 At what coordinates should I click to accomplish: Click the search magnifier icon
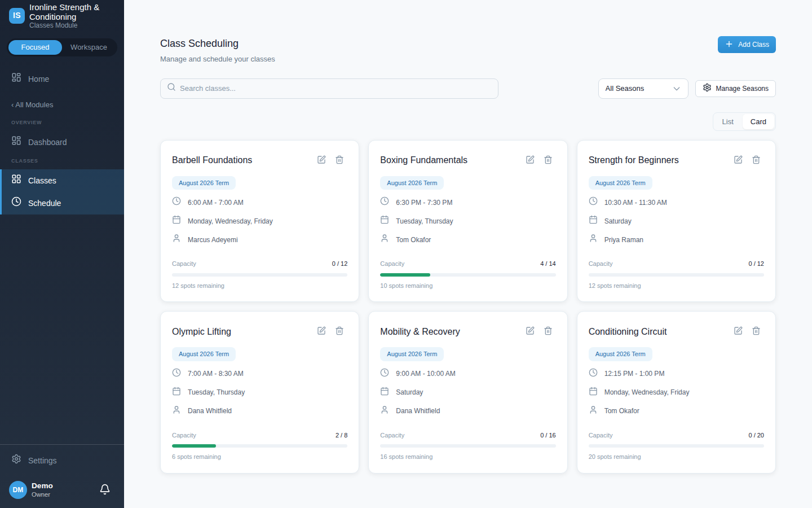tap(171, 87)
